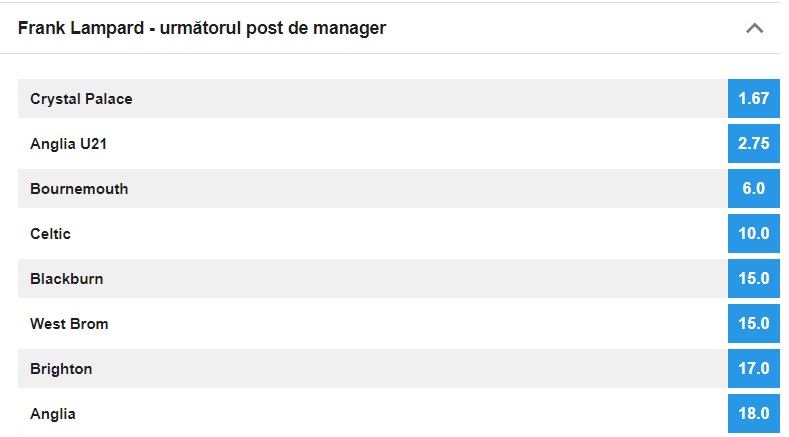Image resolution: width=789 pixels, height=437 pixels.
Task: Pick the 2.75 odds for Anglia U21
Action: 753,144
